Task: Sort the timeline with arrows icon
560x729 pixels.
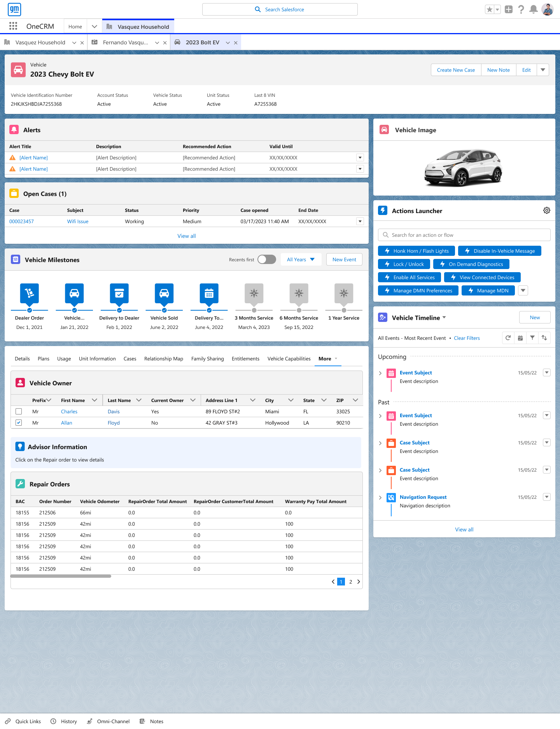Action: (x=544, y=338)
